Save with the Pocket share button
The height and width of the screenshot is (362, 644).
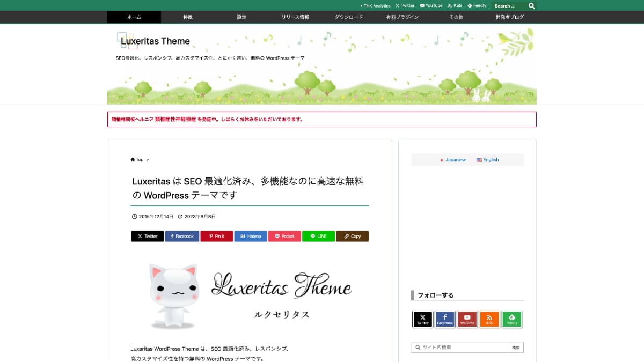click(x=284, y=236)
